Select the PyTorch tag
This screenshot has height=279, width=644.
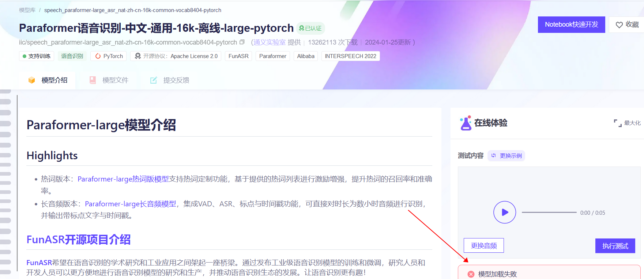(109, 56)
